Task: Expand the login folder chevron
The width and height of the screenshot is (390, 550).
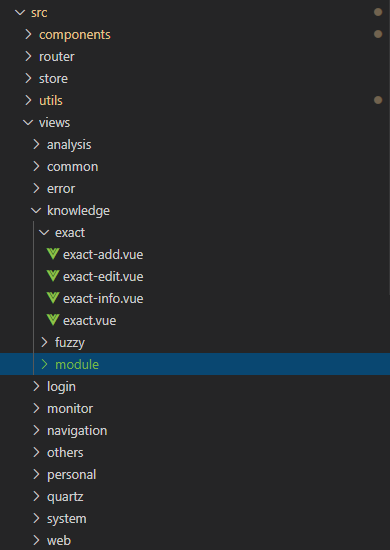Action: pos(36,386)
